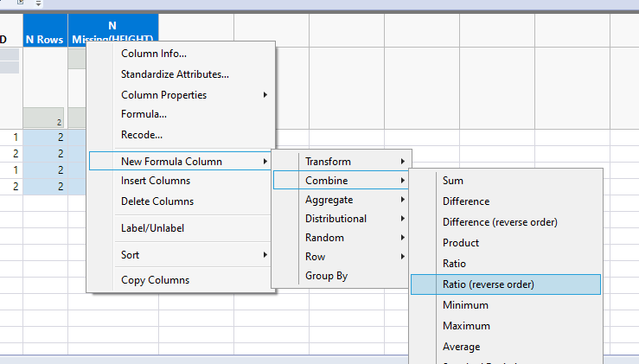Expand the Column Properties submenu
Image resolution: width=639 pixels, height=364 pixels.
point(164,95)
